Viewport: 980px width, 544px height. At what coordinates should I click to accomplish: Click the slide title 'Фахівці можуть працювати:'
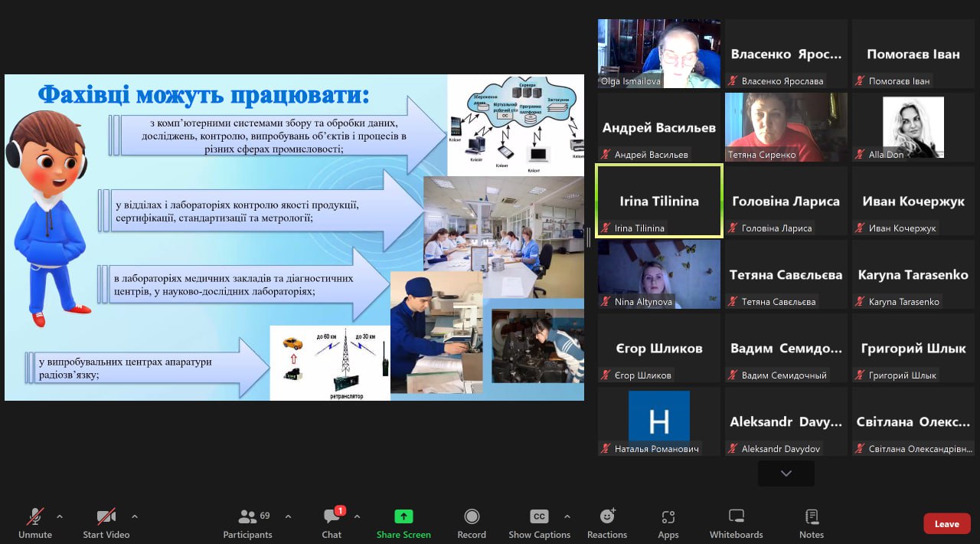[x=204, y=95]
